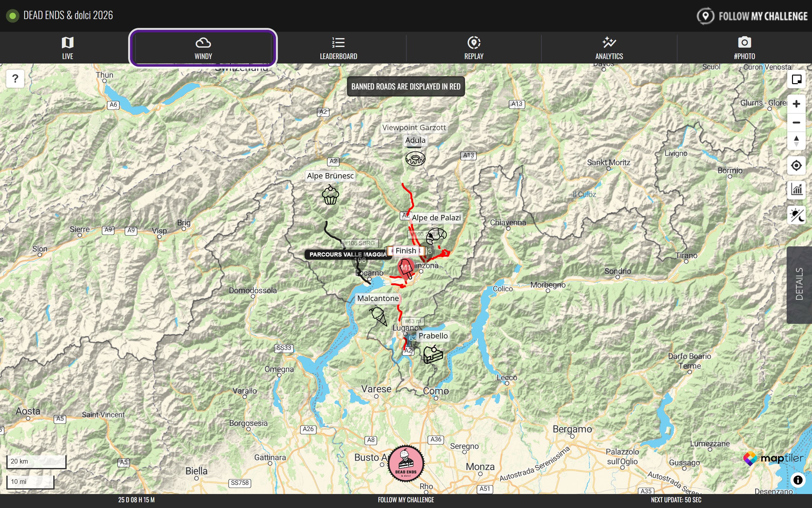Click the Alpe Brünesc label
Viewport: 812px width, 508px height.
[x=330, y=176]
